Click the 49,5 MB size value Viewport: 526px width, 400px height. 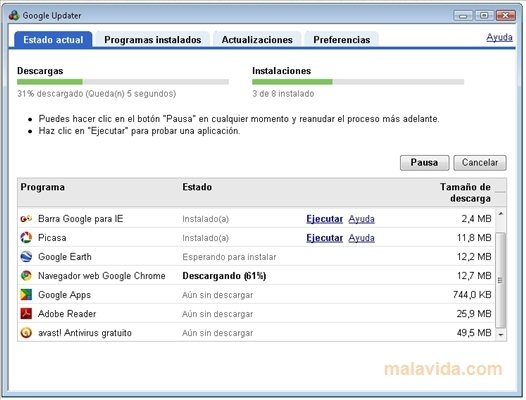tap(474, 333)
